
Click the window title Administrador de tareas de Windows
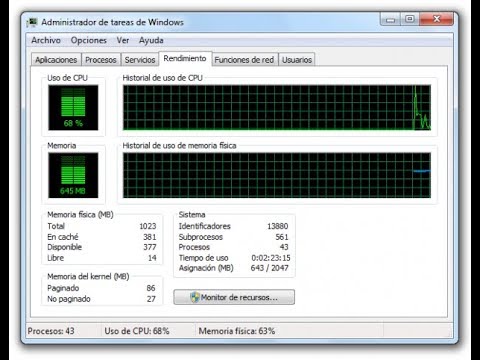pyautogui.click(x=112, y=22)
